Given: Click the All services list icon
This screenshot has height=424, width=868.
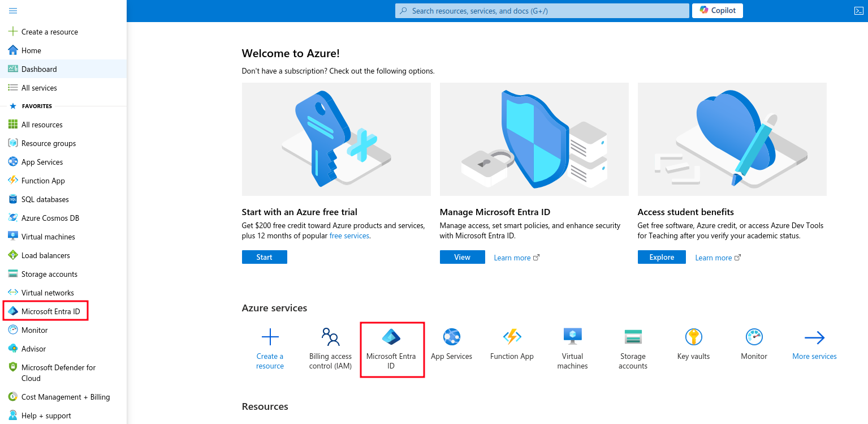Looking at the screenshot, I should coord(13,88).
